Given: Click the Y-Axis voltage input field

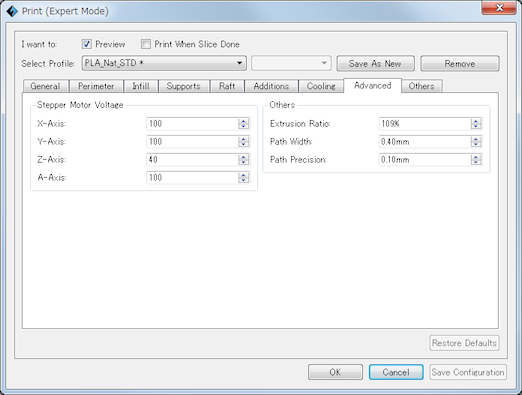Looking at the screenshot, I should tap(193, 142).
